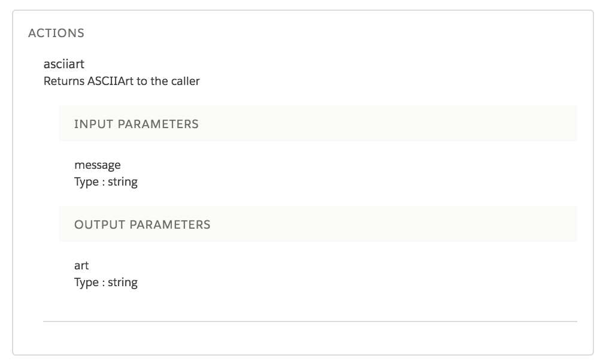Select the asciiart action name
The image size is (606, 364).
pos(64,65)
